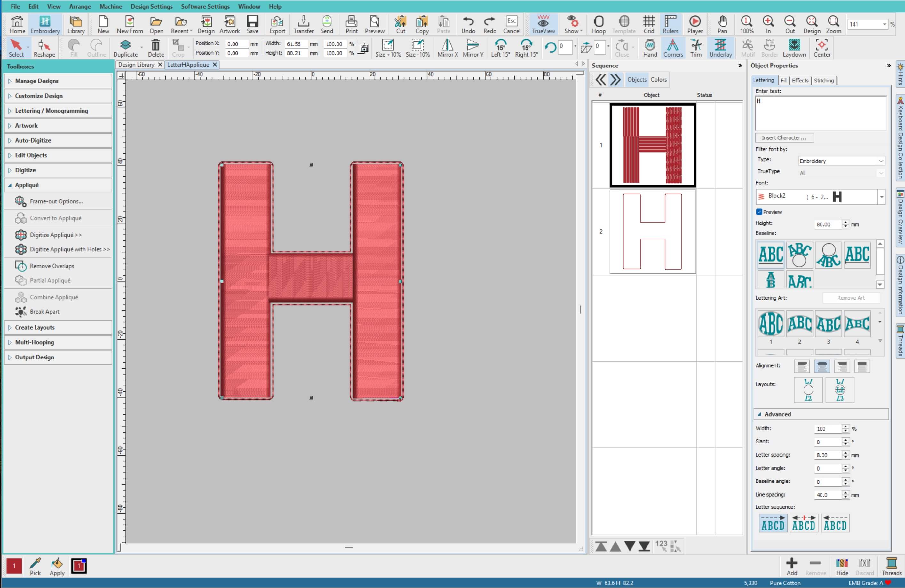Uncheck the Preview checkbox
905x588 pixels.
pos(759,212)
